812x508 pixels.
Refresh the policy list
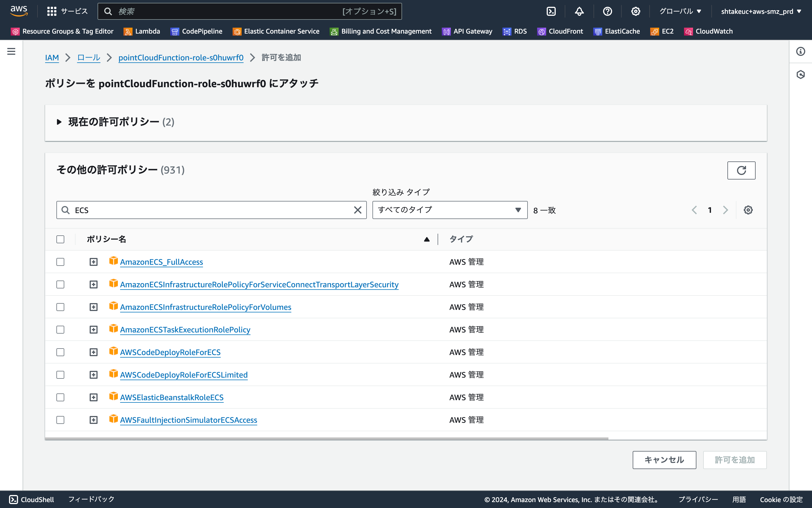(x=741, y=170)
